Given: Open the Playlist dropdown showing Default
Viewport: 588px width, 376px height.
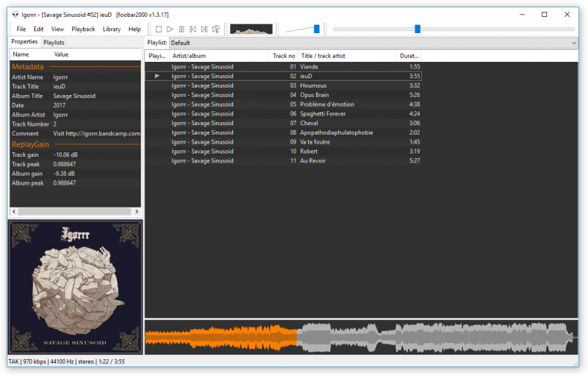Looking at the screenshot, I should (373, 43).
